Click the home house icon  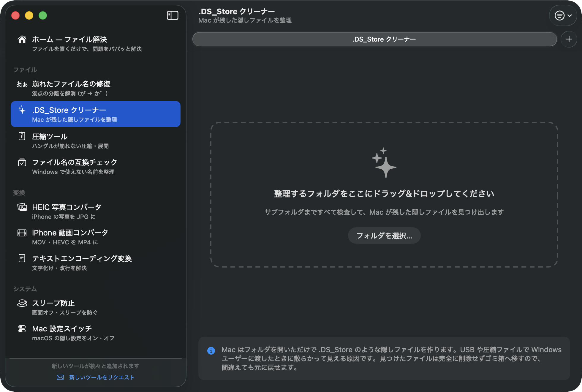click(x=22, y=39)
